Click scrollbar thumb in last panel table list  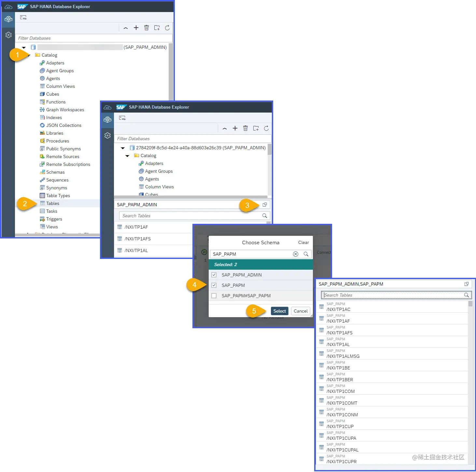[x=470, y=304]
